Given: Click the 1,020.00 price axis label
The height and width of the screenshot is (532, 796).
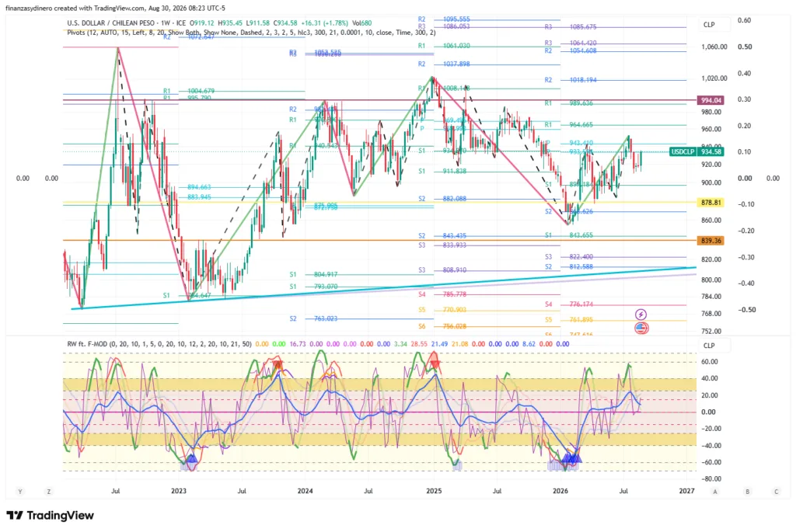Looking at the screenshot, I should 714,78.
